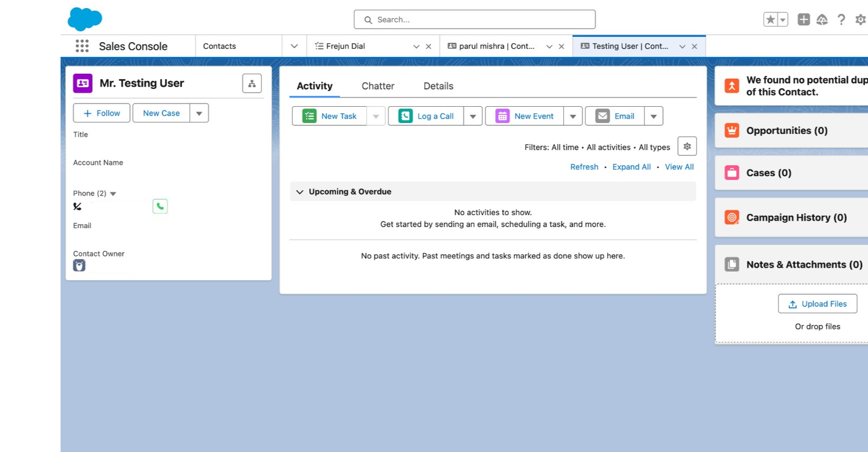Click the Salesforce cloud logo
Screen dimensions: 868x452
(85, 19)
